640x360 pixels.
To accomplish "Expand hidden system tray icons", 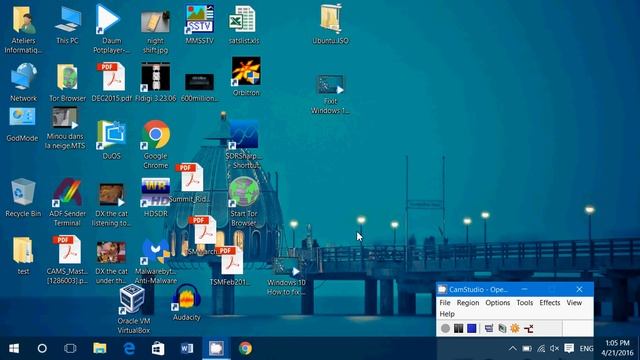I will 513,349.
